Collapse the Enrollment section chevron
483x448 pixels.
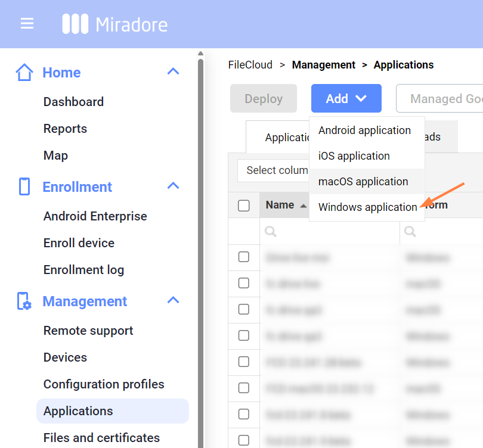point(173,186)
